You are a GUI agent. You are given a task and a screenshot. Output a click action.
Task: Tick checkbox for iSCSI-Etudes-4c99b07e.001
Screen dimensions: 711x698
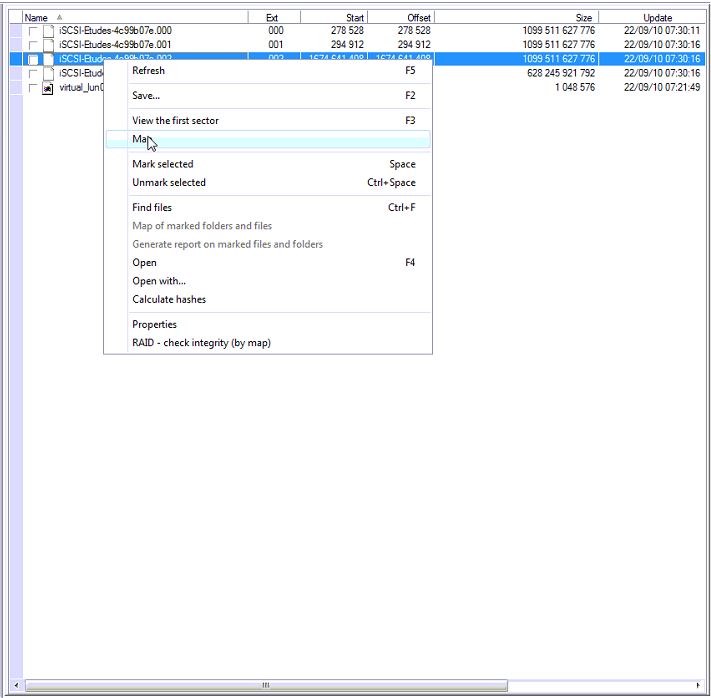[x=33, y=45]
